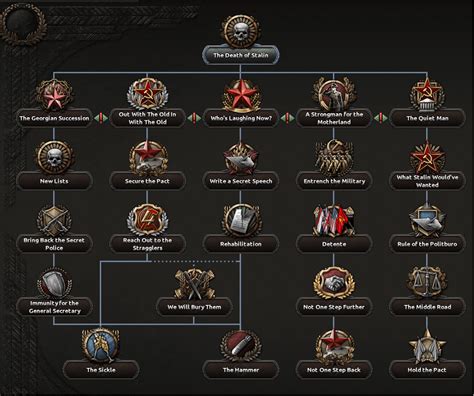This screenshot has width=474, height=396.
Task: Click exclusivity marker between Who's Laughing Now and Strongman
Action: point(288,118)
